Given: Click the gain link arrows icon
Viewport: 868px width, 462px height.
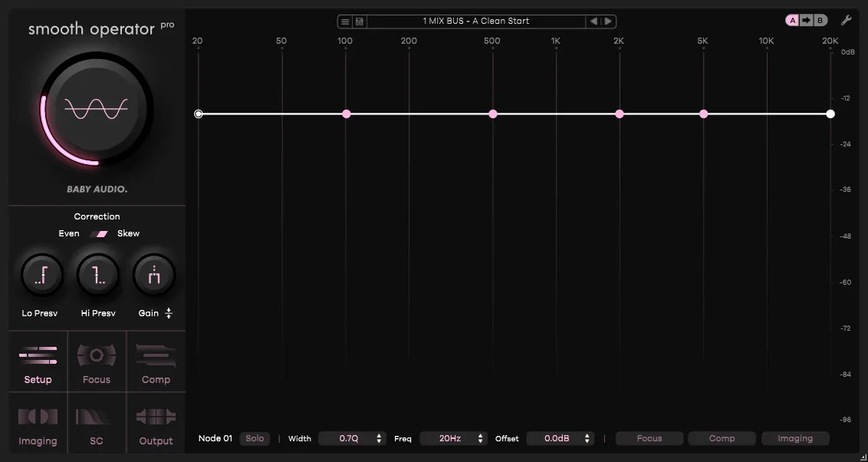Looking at the screenshot, I should 169,314.
